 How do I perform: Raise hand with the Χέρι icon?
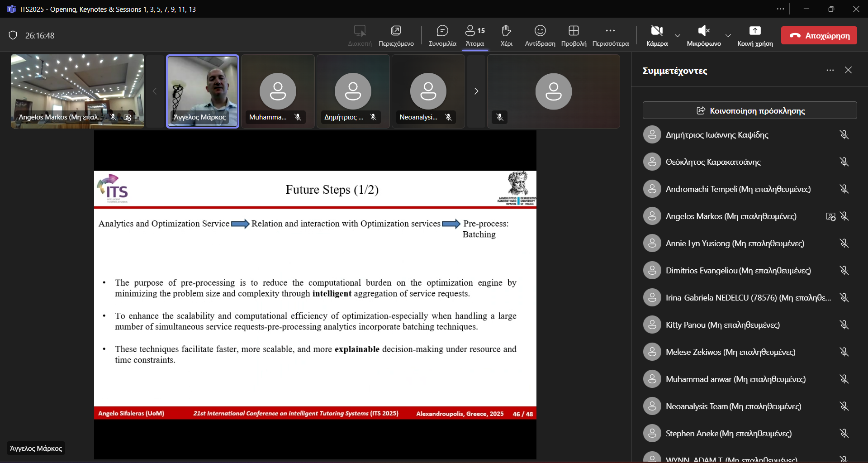click(x=506, y=36)
